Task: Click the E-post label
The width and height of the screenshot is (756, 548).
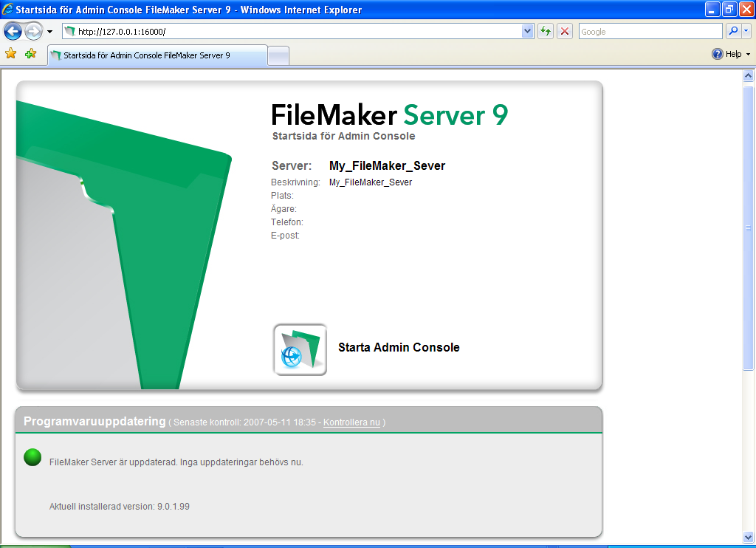Action: pyautogui.click(x=285, y=236)
